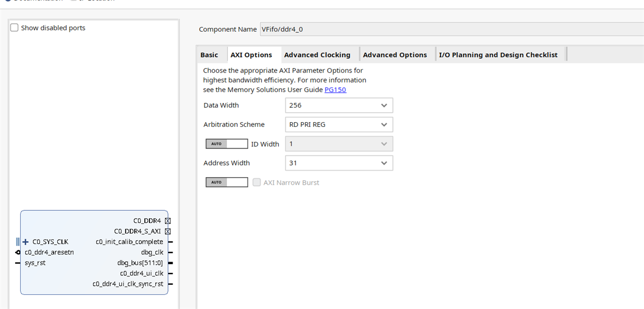Toggle the AUTO switch for AXI Narrow Burst
The image size is (644, 309).
point(227,182)
